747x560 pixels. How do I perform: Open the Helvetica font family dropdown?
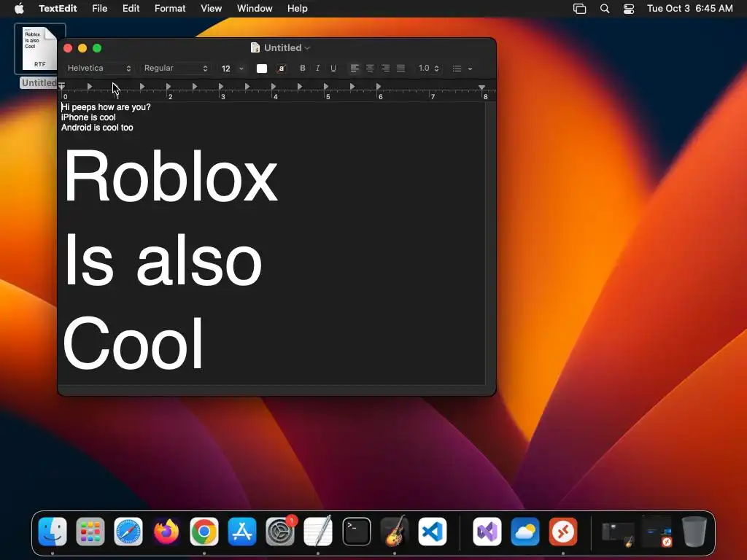pyautogui.click(x=99, y=68)
